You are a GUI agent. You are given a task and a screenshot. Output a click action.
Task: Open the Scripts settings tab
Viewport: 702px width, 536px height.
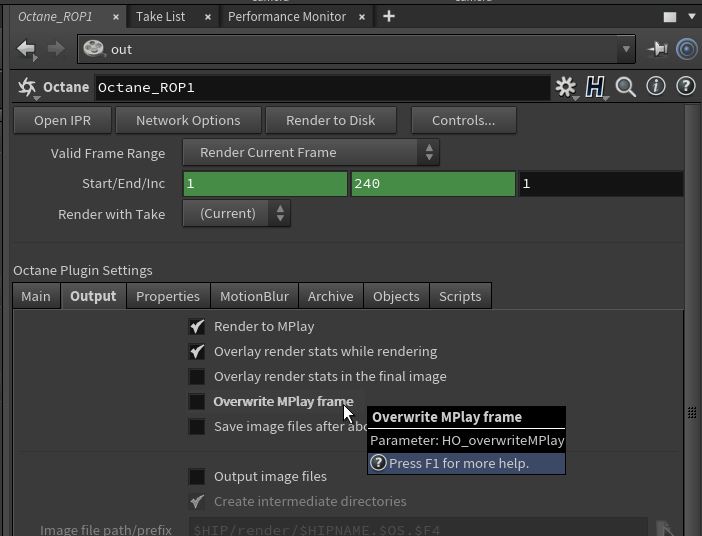(460, 296)
